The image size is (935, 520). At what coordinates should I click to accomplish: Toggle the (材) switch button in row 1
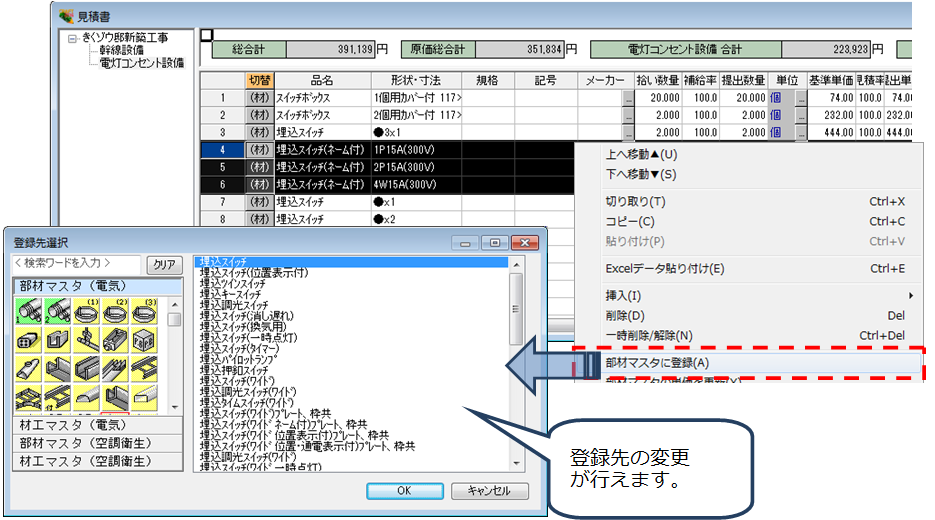tap(258, 98)
